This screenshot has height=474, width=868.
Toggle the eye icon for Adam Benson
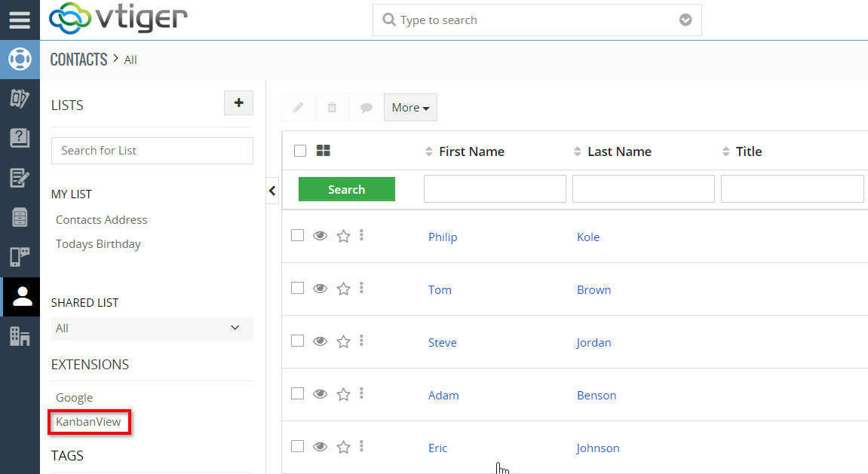(320, 394)
